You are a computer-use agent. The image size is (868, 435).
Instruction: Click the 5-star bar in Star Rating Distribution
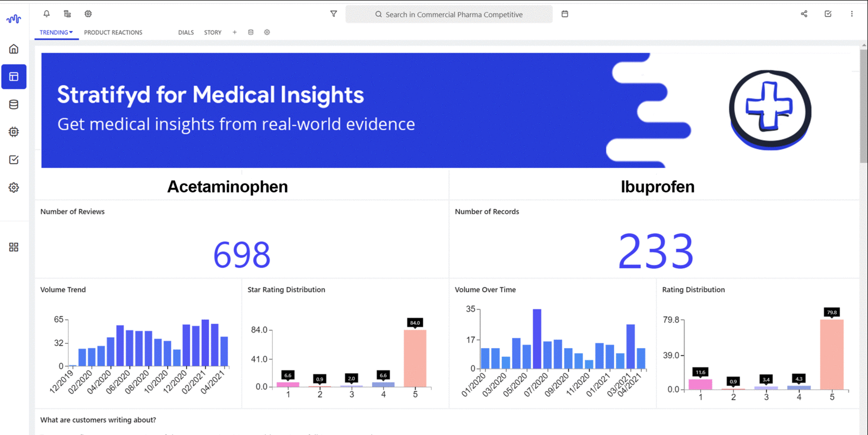click(415, 358)
